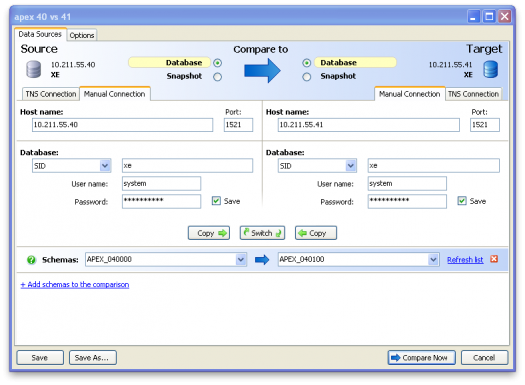This screenshot has height=385, width=525.
Task: Click the target database name field xe
Action: coord(434,166)
